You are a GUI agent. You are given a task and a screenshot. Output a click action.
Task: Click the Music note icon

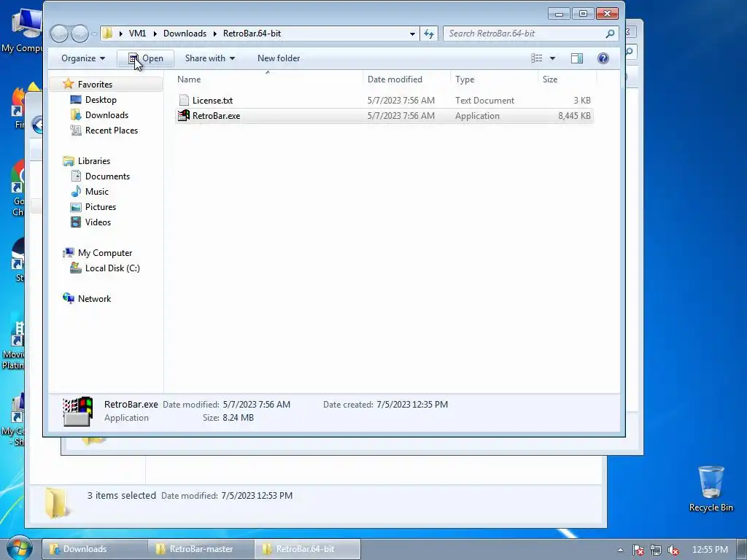[x=76, y=192]
